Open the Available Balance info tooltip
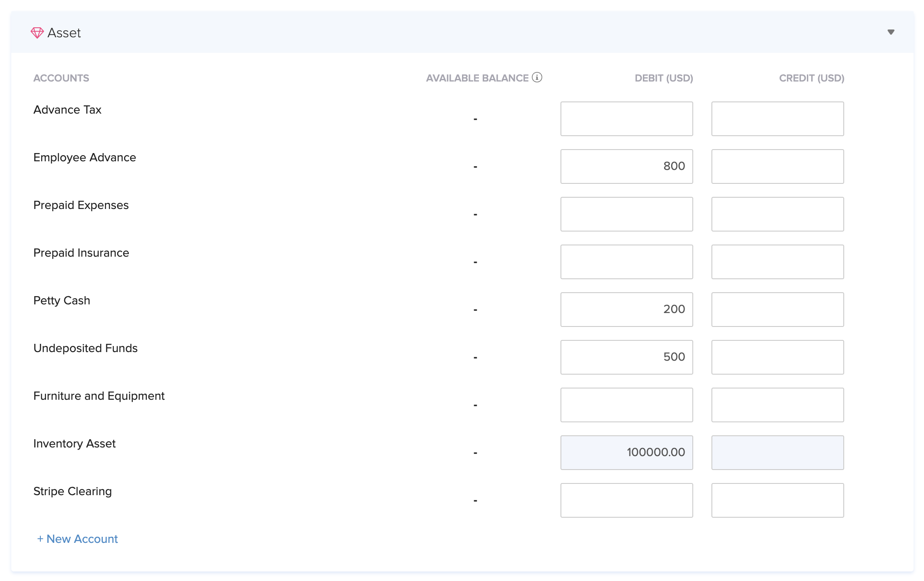Viewport: 924px width, 581px height. (x=537, y=77)
